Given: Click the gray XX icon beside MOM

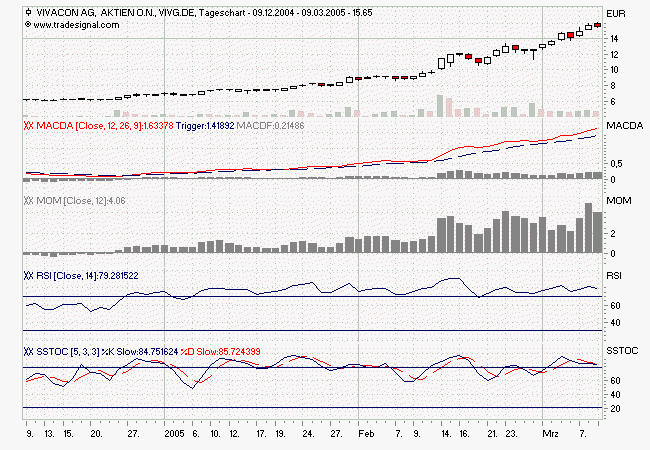Looking at the screenshot, I should click(28, 200).
